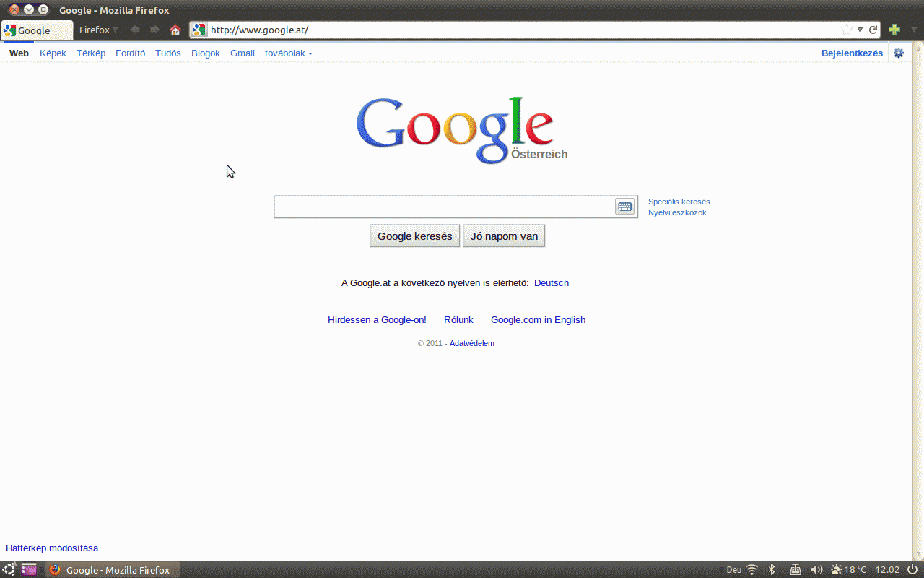Open the weather indicator showing 18 °C

pyautogui.click(x=849, y=569)
